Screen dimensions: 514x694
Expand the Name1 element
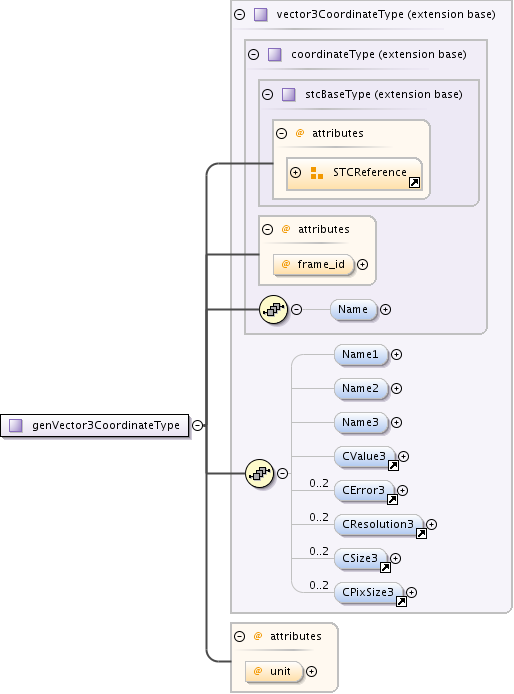coord(396,355)
